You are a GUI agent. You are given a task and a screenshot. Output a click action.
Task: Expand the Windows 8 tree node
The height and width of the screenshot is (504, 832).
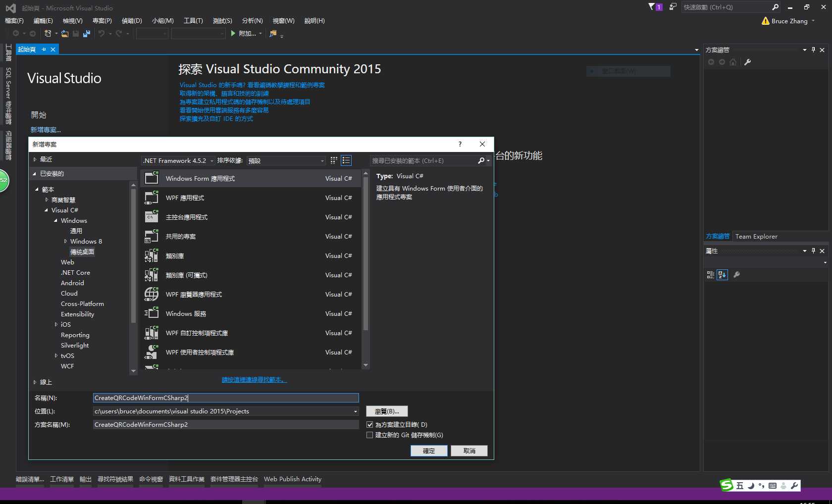tap(65, 242)
